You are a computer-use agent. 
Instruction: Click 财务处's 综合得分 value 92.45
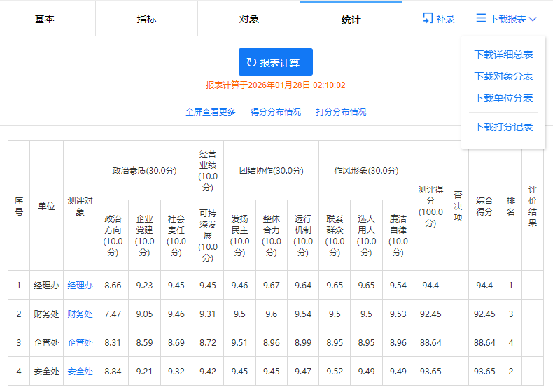[484, 314]
